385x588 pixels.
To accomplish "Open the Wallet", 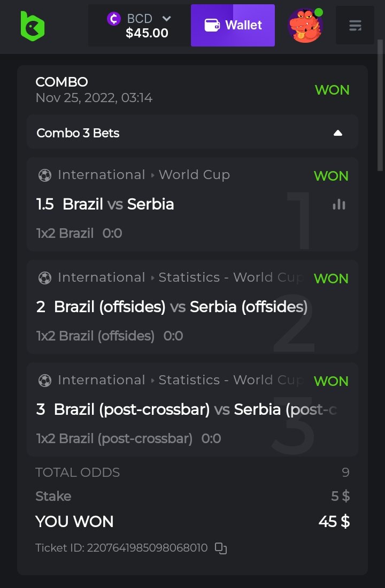I will [x=233, y=25].
